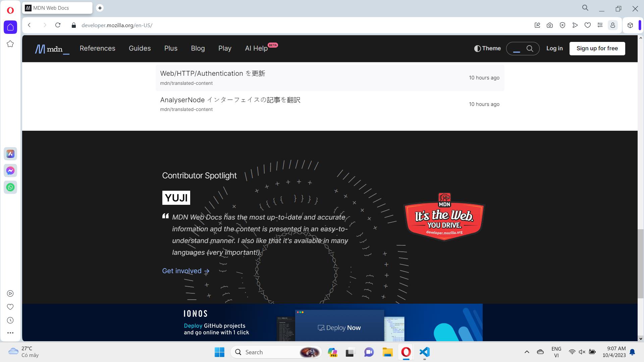The image size is (644, 362).
Task: Click the Camera icon in browser toolbar
Action: click(x=550, y=25)
